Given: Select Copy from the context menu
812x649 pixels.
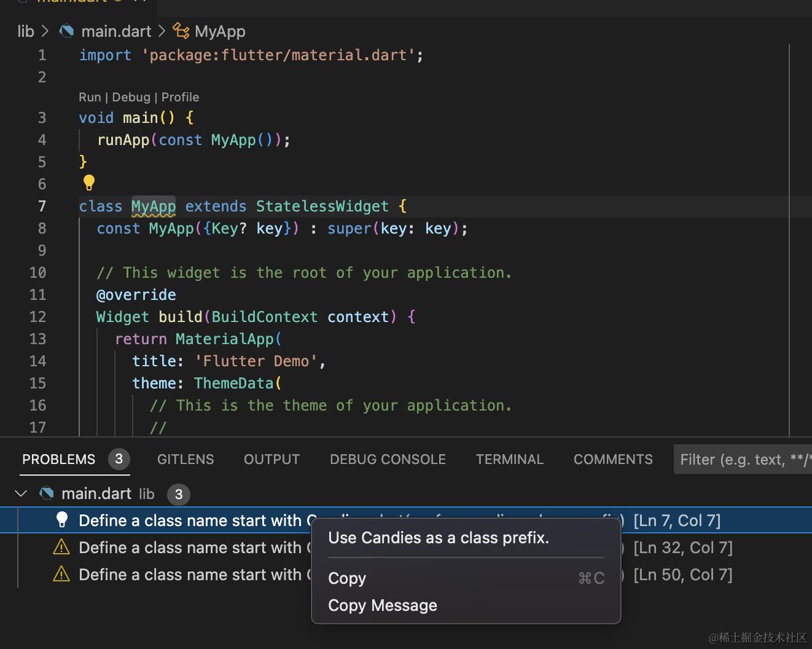Looking at the screenshot, I should pos(347,578).
